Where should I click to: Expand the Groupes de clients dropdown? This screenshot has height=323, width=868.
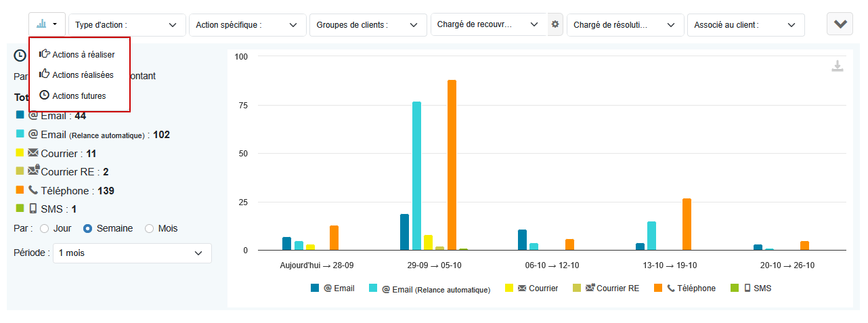pos(368,25)
